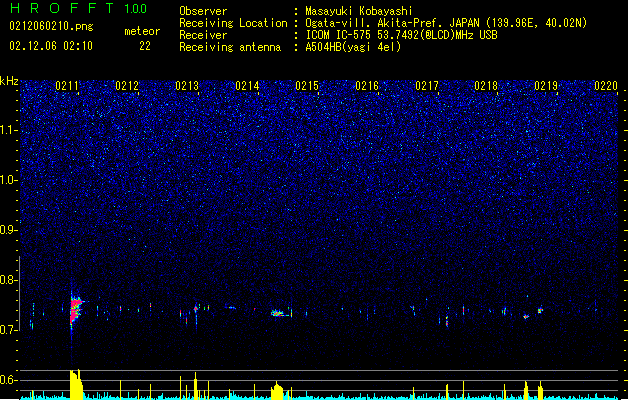Click the 1.0 kHz axis label
Image resolution: width=629 pixels, height=400 pixels.
click(x=9, y=180)
